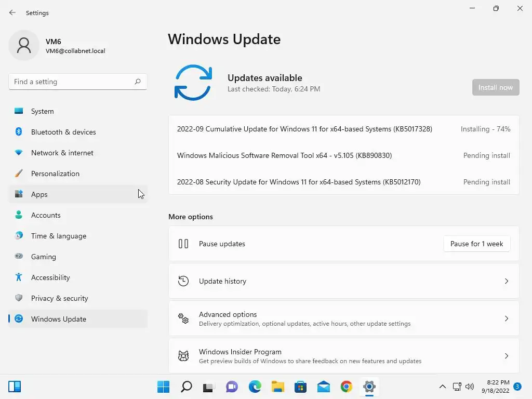Show hidden system tray icons
Image resolution: width=532 pixels, height=399 pixels.
pos(443,387)
